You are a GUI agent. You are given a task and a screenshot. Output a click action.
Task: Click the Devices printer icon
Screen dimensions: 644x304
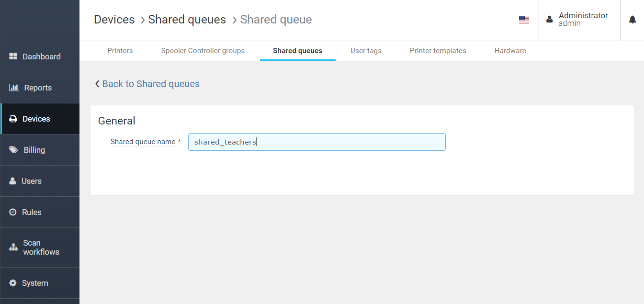tap(13, 119)
